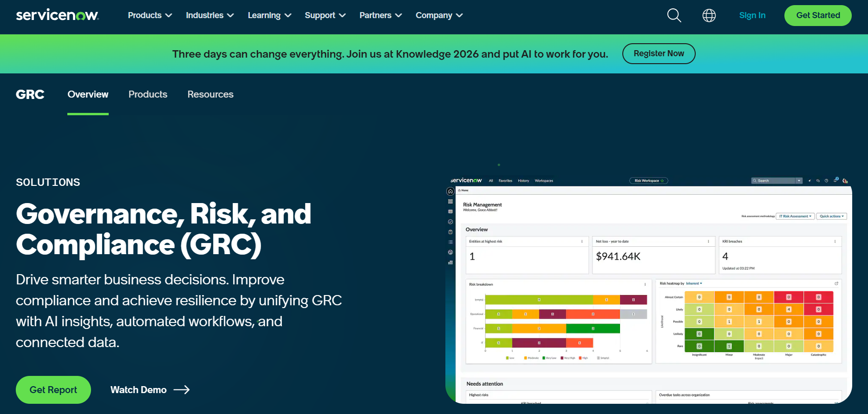Click the Sign In link
Image resolution: width=868 pixels, height=414 pixels.
pyautogui.click(x=752, y=15)
